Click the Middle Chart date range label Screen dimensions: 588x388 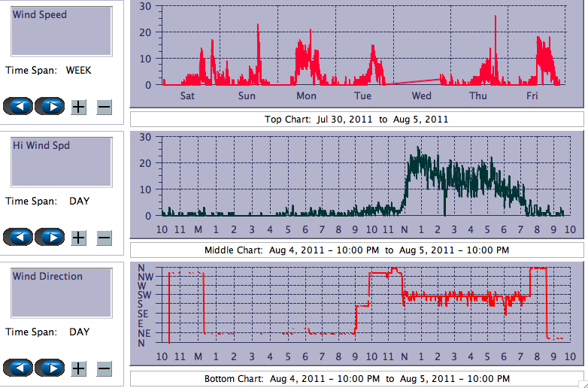click(x=356, y=250)
